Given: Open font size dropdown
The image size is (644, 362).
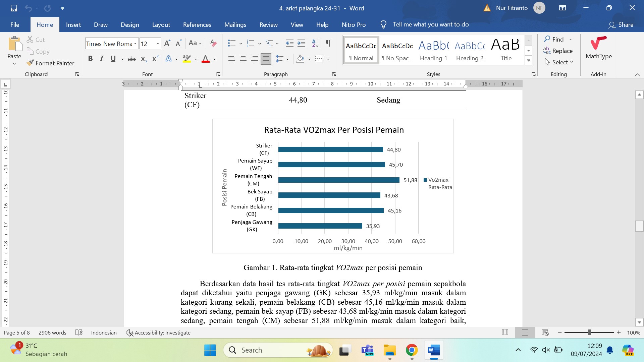Looking at the screenshot, I should [158, 44].
